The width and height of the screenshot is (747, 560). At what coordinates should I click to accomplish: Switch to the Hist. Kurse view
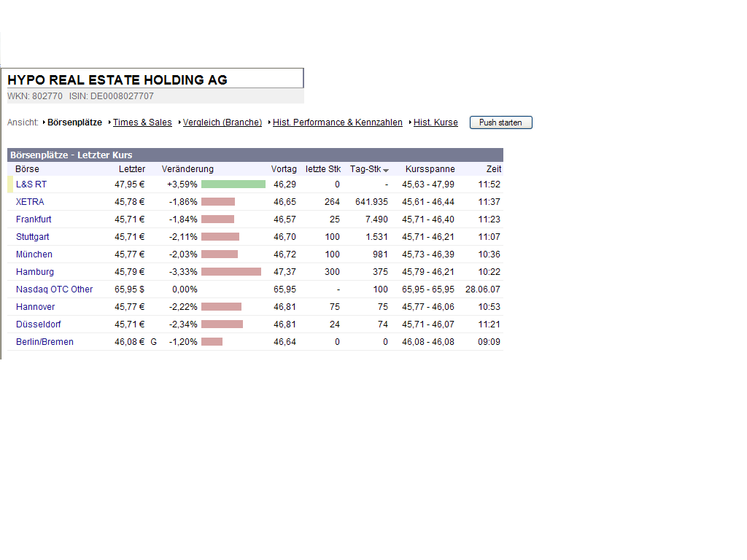pos(436,122)
